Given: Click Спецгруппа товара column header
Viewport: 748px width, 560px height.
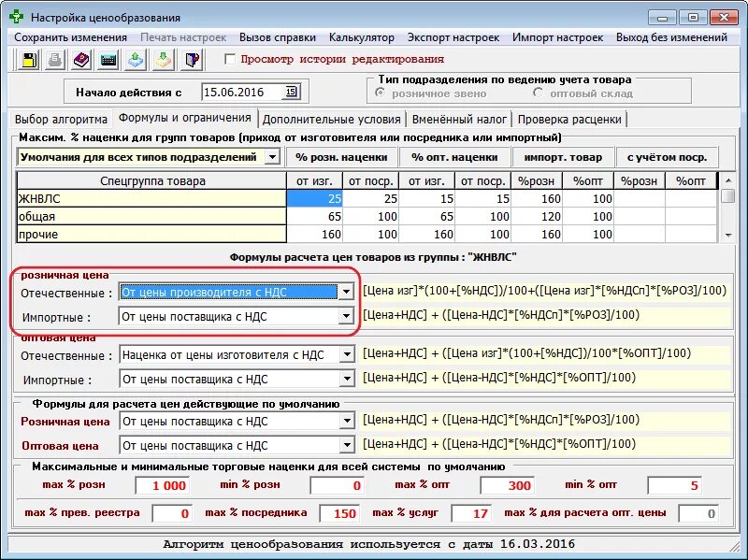Looking at the screenshot, I should [151, 180].
